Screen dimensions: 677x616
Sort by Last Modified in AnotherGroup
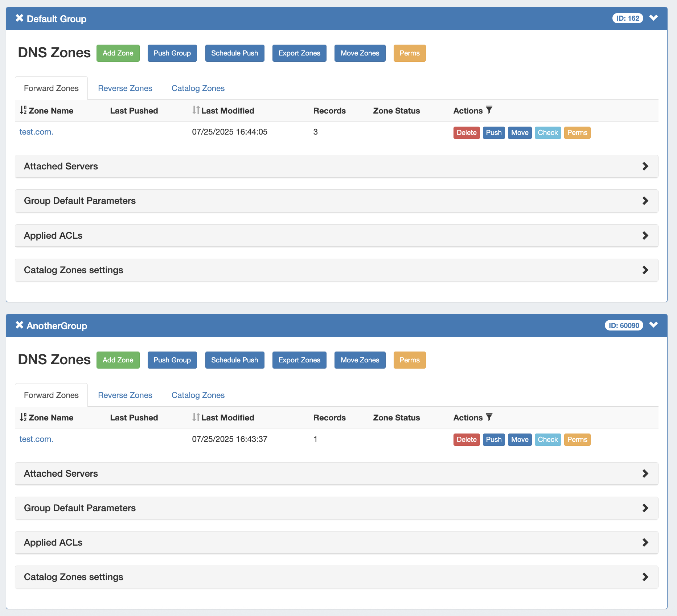coord(196,418)
